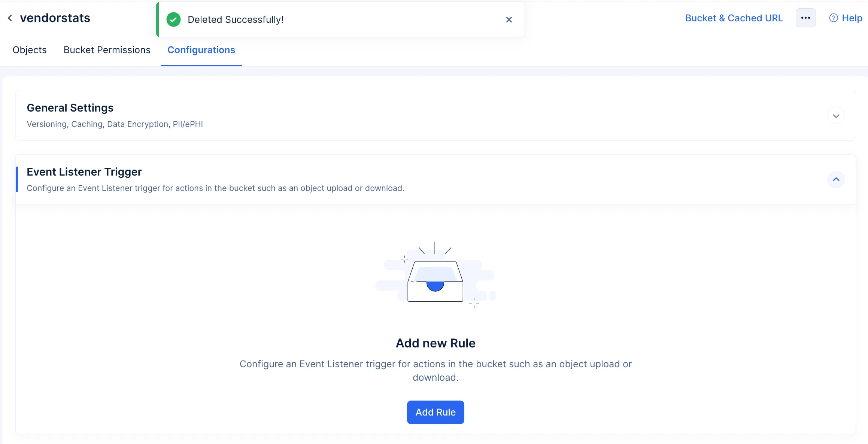Click the Add new Rule heading
This screenshot has height=444, width=868.
(435, 343)
